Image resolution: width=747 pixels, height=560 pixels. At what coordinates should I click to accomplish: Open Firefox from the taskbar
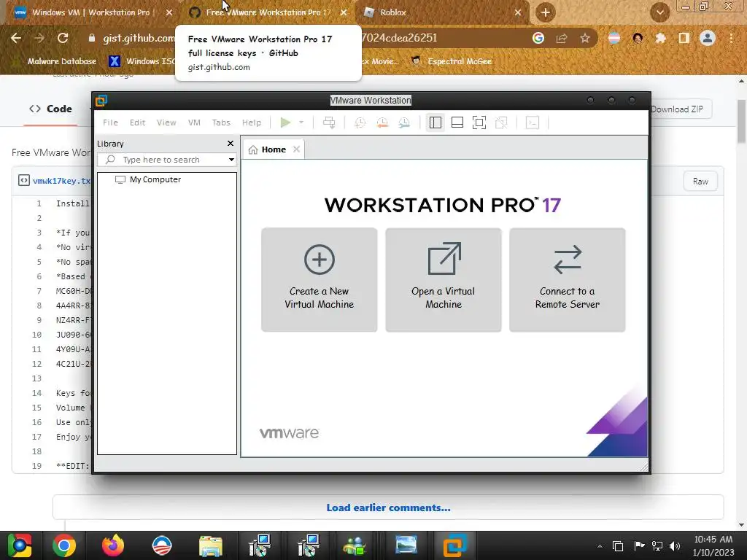113,545
